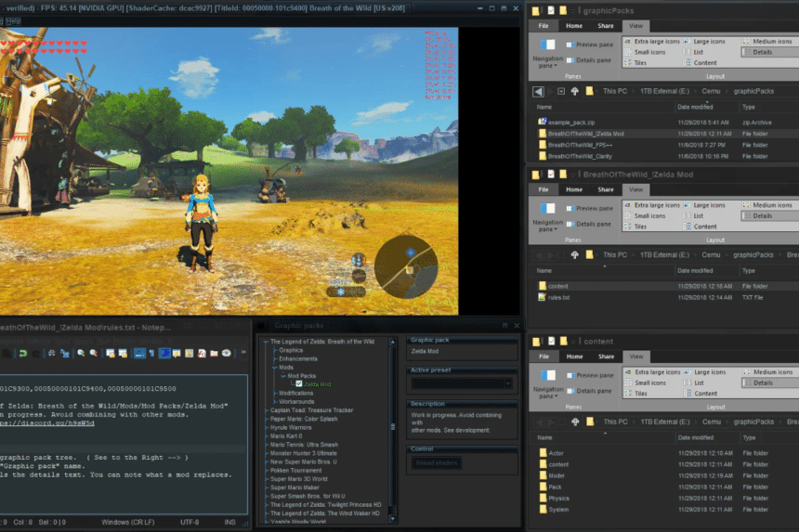The height and width of the screenshot is (532, 799).
Task: Collapse The Legend of Zelda: Breath of the Wild node
Action: (266, 342)
